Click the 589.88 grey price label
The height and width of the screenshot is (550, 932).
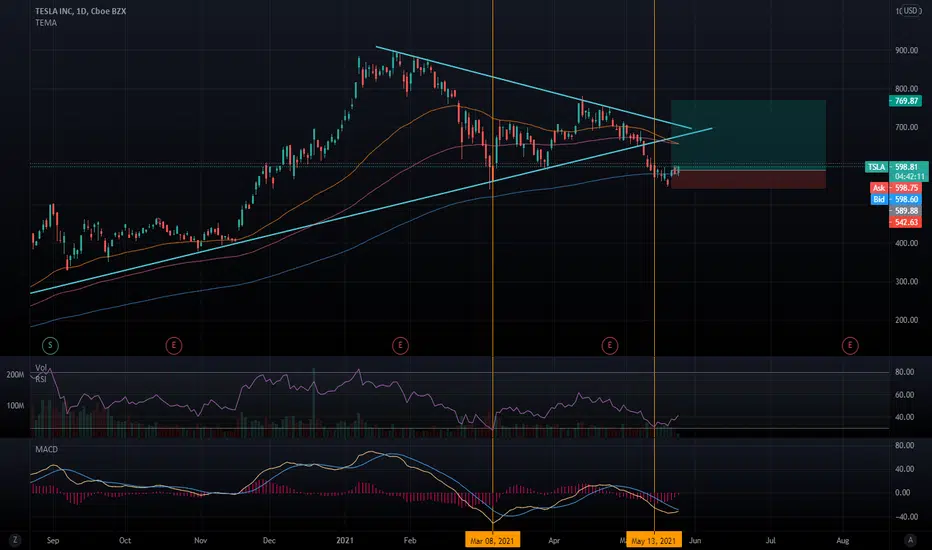click(905, 210)
